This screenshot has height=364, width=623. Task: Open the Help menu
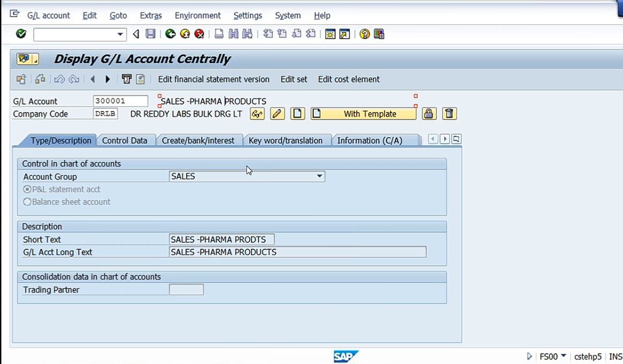322,16
